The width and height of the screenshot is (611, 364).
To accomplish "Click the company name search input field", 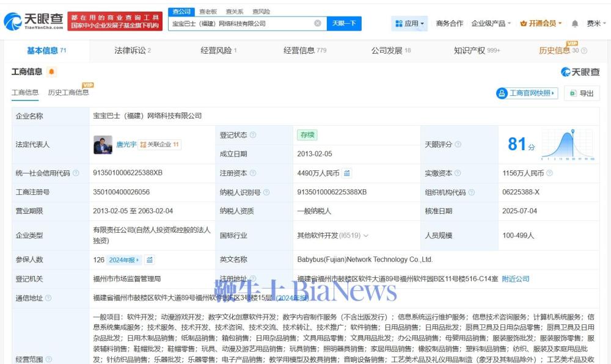I will pyautogui.click(x=241, y=23).
